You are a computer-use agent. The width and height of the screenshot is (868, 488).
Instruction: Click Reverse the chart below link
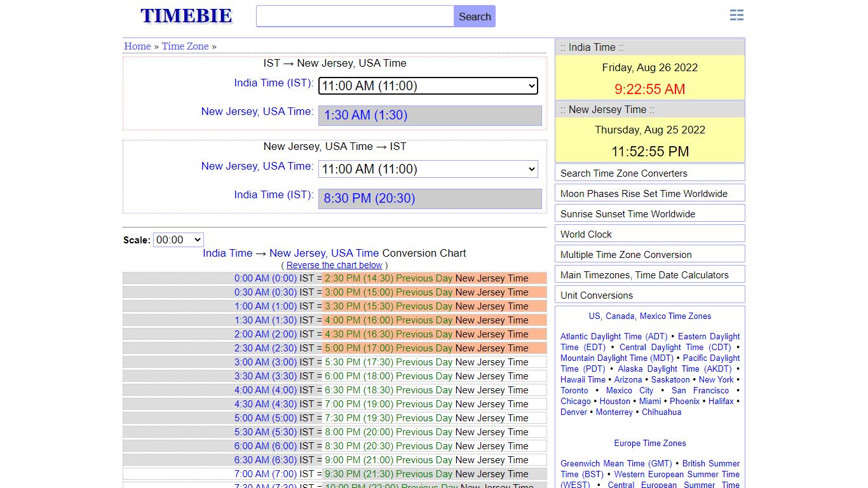tap(334, 265)
